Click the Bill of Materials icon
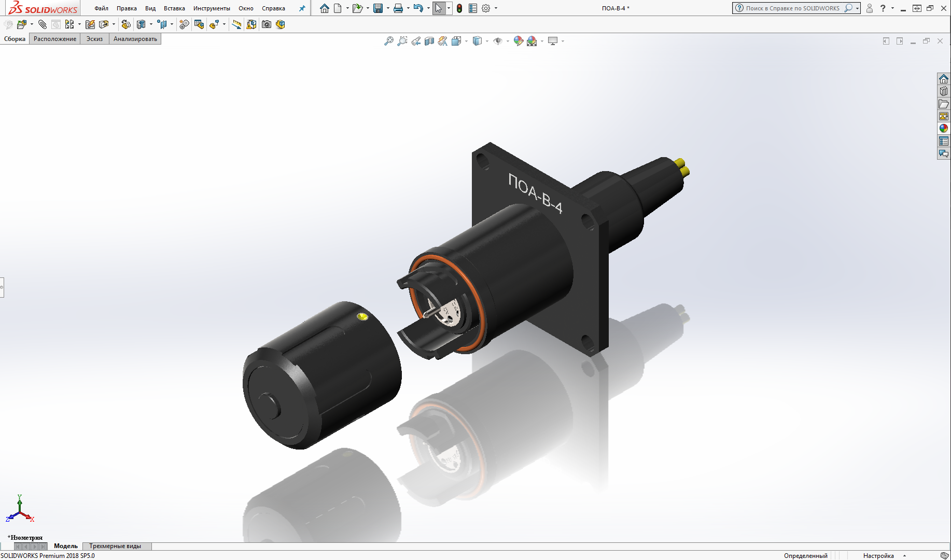 (x=199, y=24)
